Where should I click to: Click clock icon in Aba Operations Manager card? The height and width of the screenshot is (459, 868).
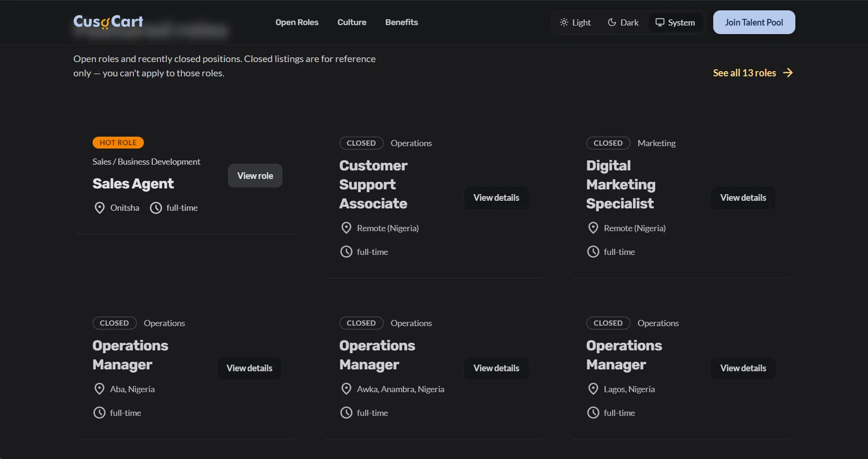[99, 413]
